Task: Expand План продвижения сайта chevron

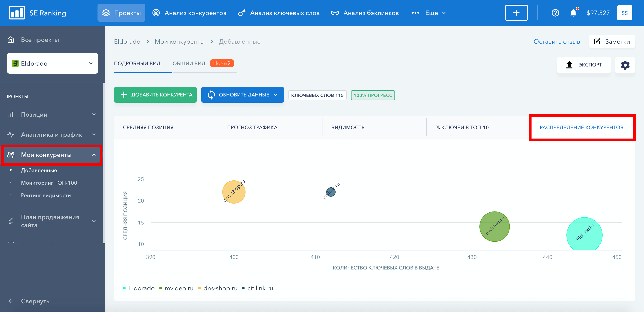Action: (94, 221)
